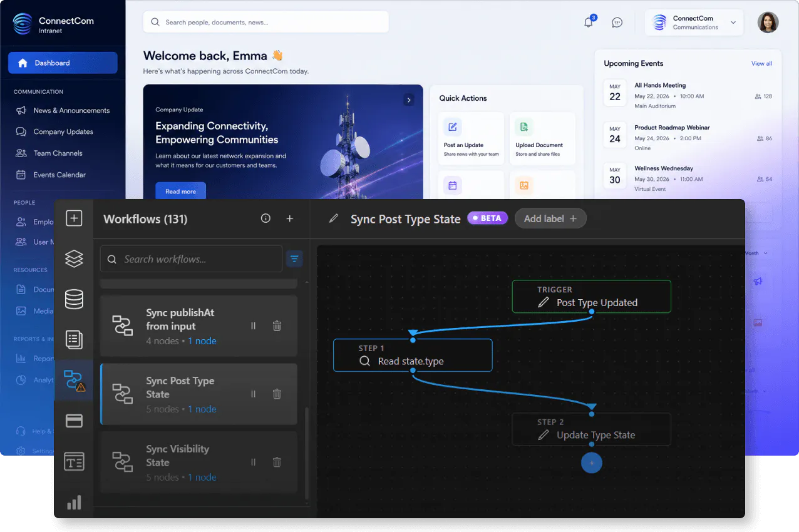The height and width of the screenshot is (532, 799).
Task: Select the Step 2 Update Type State node
Action: click(x=592, y=429)
